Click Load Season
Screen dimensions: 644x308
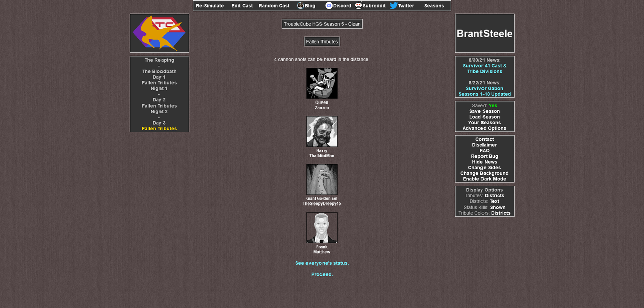(485, 117)
